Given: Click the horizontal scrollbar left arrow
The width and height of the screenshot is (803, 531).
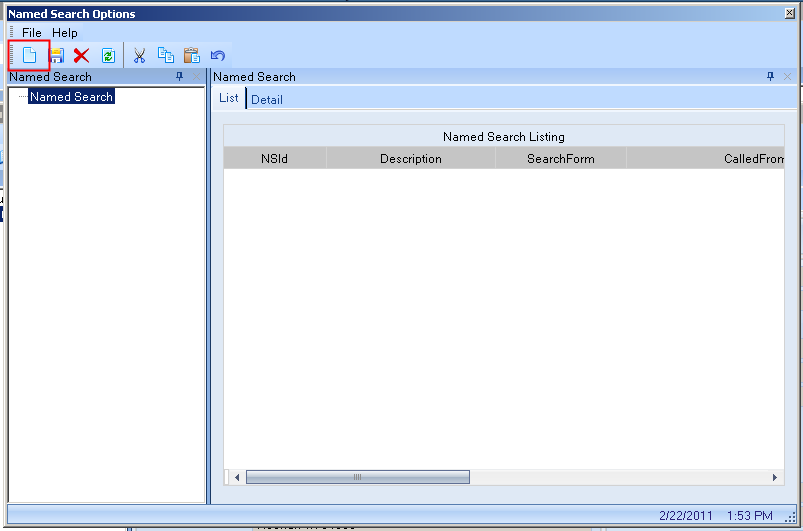Looking at the screenshot, I should point(237,477).
